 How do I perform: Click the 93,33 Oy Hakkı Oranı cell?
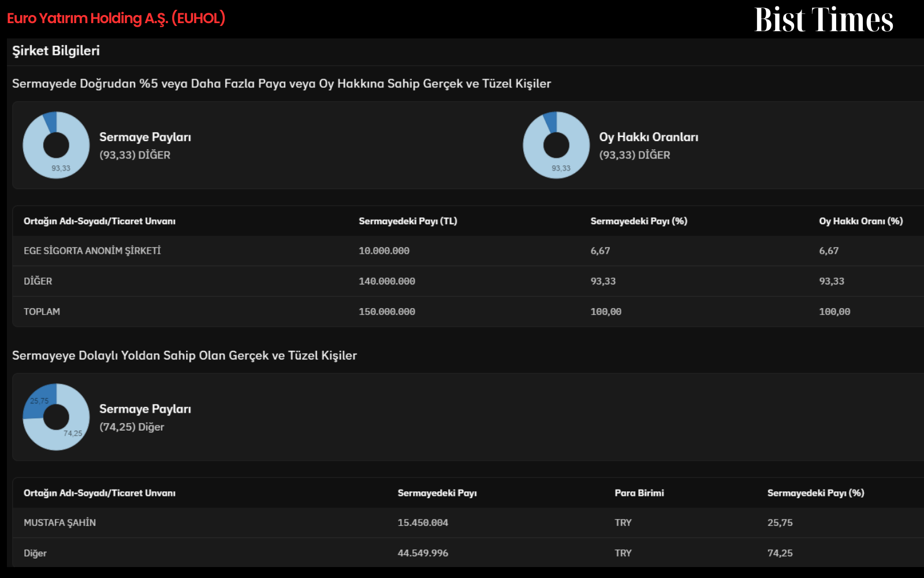[832, 281]
